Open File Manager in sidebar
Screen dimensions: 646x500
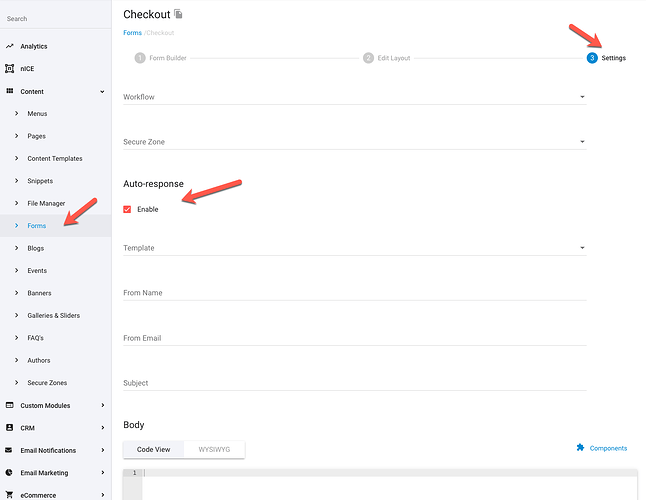(x=46, y=203)
